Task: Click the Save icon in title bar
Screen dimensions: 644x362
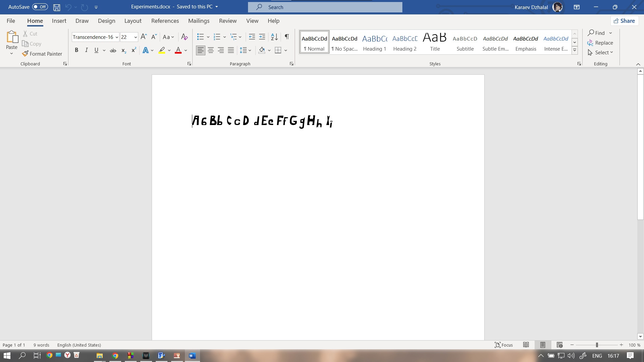Action: pos(57,7)
